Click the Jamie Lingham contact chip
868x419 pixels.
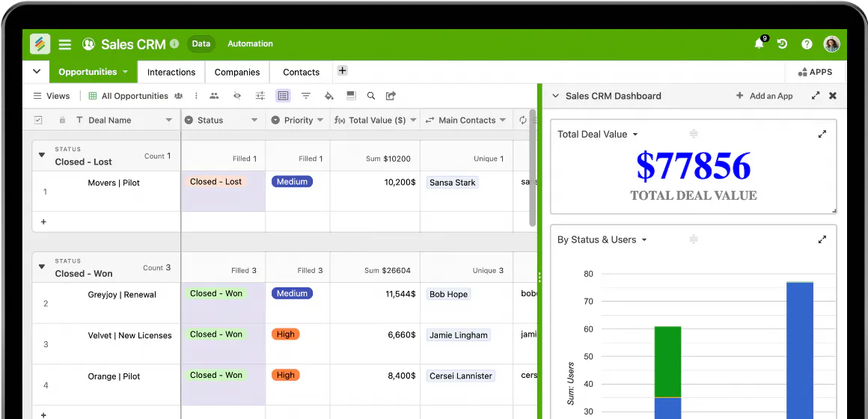pyautogui.click(x=459, y=335)
